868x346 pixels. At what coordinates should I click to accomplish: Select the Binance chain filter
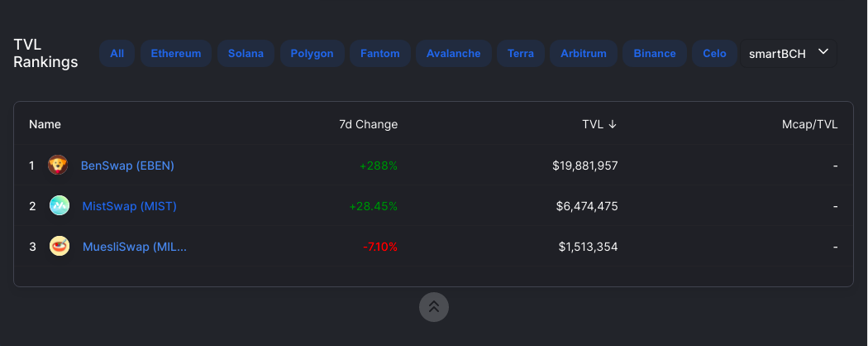[655, 54]
